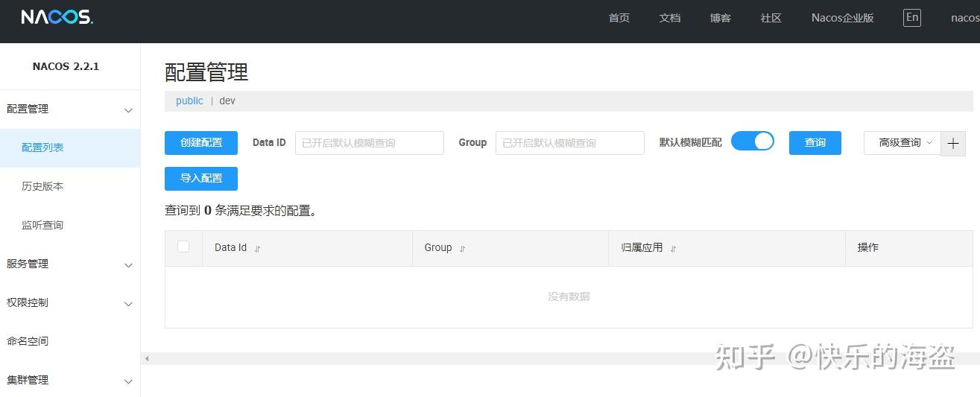Image resolution: width=980 pixels, height=397 pixels.
Task: Switch language with the En icon
Action: point(911,17)
